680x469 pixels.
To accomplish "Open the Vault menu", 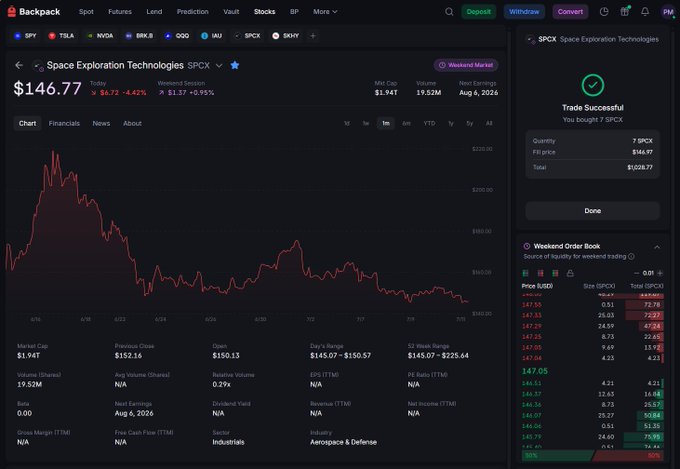I will click(231, 12).
